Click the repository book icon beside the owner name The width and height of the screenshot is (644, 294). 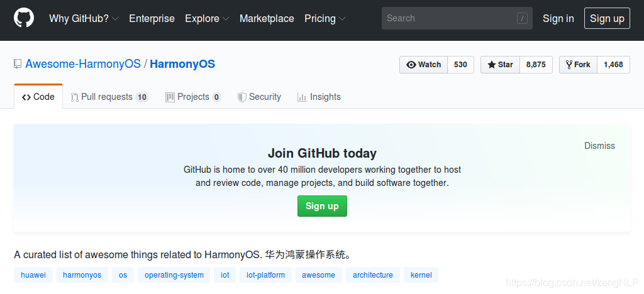click(18, 64)
